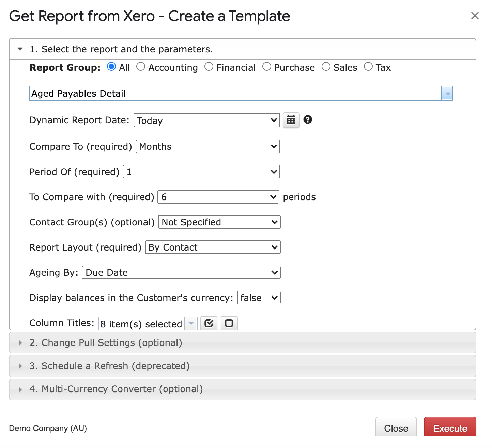
Task: Click the red Execute button
Action: tap(450, 427)
